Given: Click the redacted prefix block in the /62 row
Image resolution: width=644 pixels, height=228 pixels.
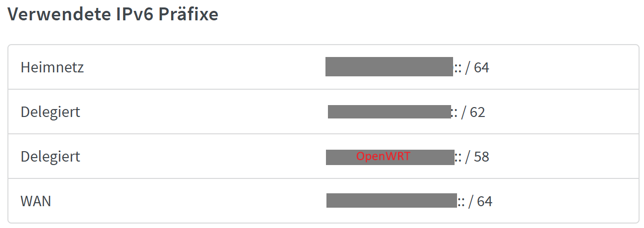Looking at the screenshot, I should click(389, 112).
